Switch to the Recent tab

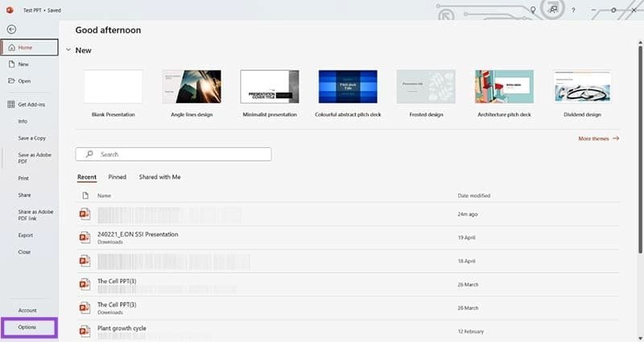(87, 177)
